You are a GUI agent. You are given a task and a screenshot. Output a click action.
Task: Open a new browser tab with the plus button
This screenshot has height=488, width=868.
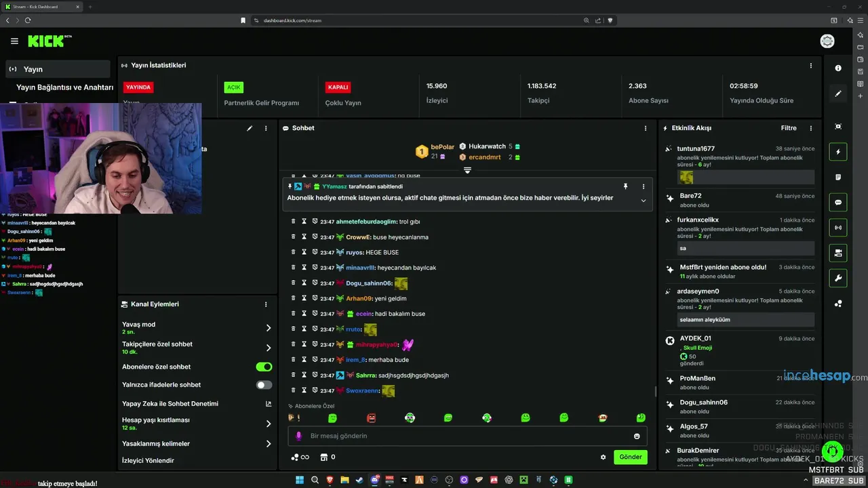click(90, 7)
